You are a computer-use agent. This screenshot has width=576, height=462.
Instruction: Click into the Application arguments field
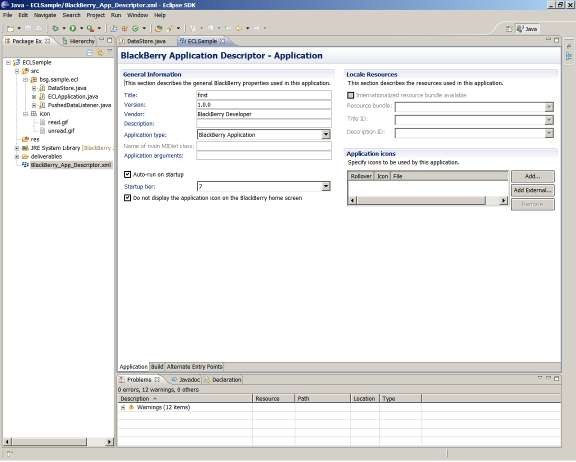[264, 156]
